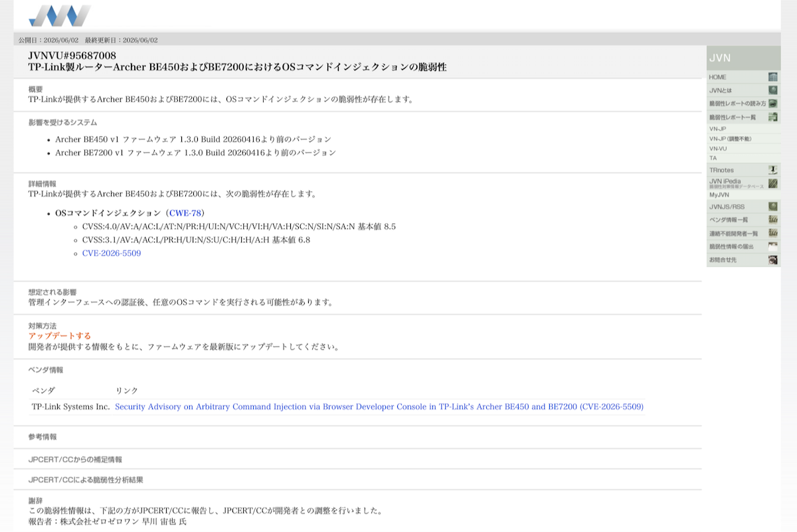Screen dimensions: 797x532
Task: Go to VN-JP report list
Action: (718, 129)
